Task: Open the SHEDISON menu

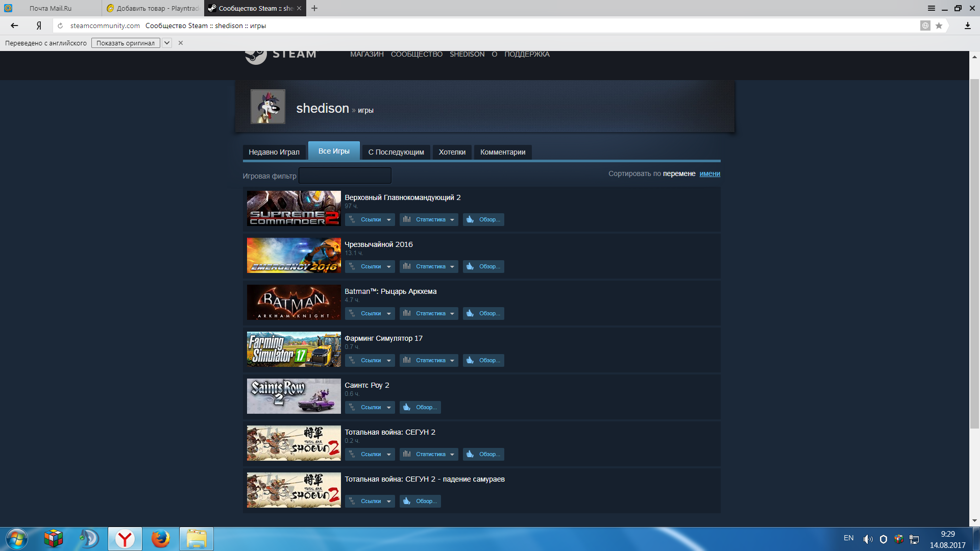Action: (x=467, y=54)
